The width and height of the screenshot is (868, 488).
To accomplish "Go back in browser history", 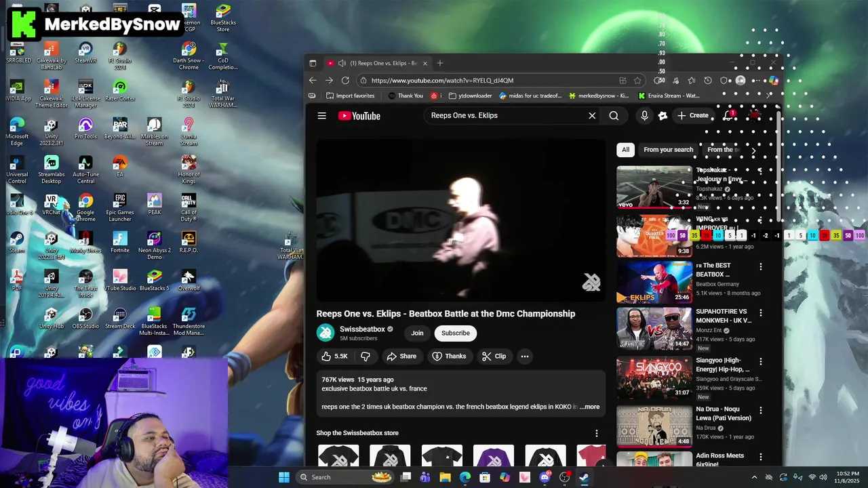I will click(313, 81).
